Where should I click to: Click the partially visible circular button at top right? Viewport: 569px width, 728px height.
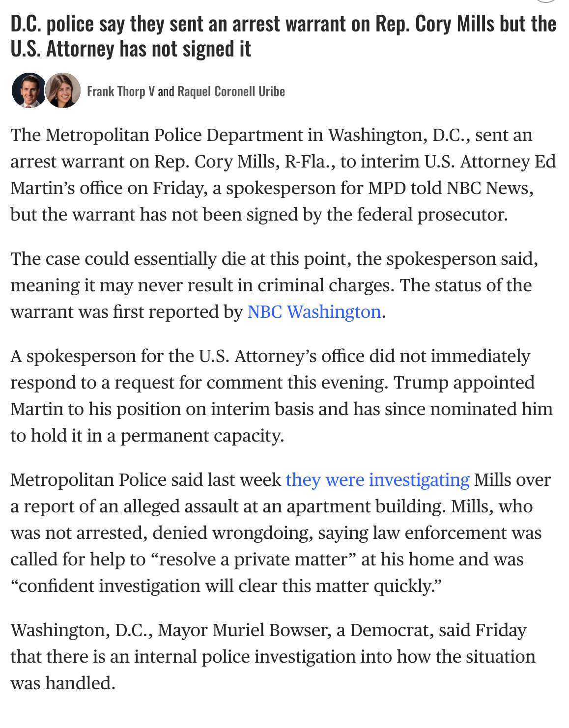545,1
